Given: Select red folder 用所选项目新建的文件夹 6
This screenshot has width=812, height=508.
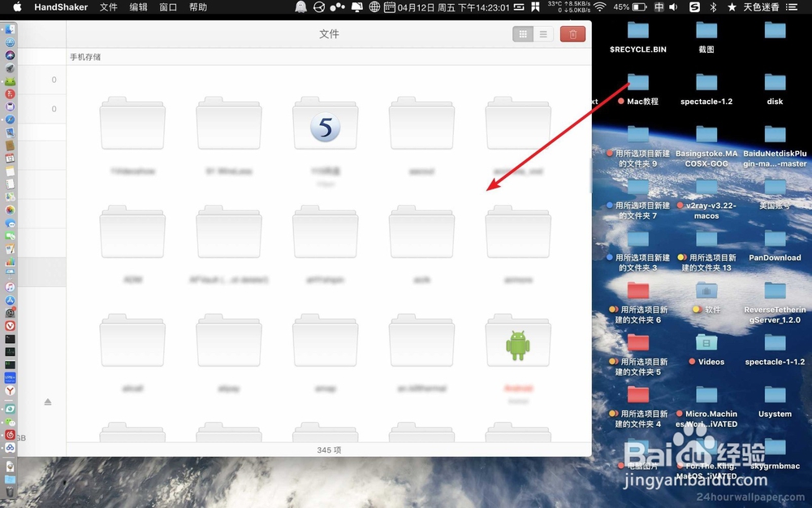Looking at the screenshot, I should [x=638, y=302].
